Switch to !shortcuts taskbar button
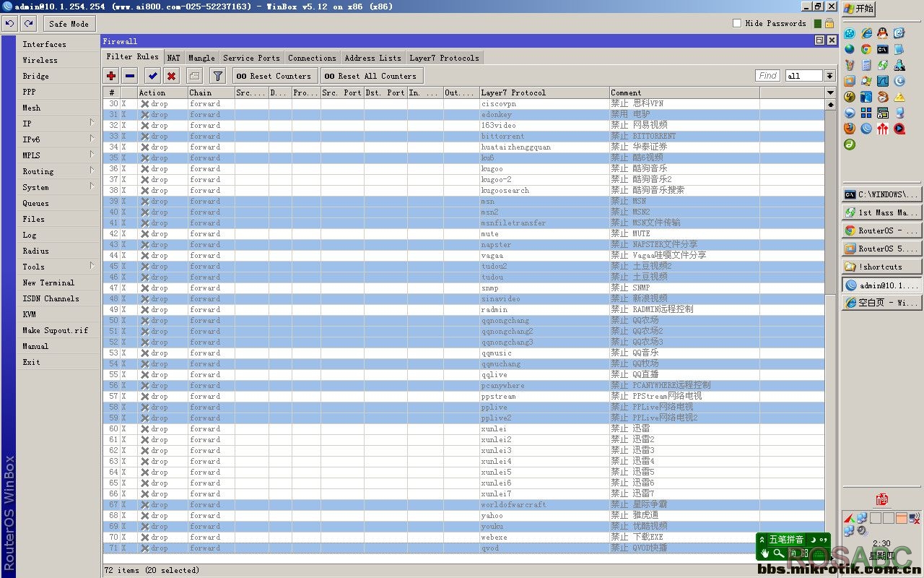 (881, 267)
